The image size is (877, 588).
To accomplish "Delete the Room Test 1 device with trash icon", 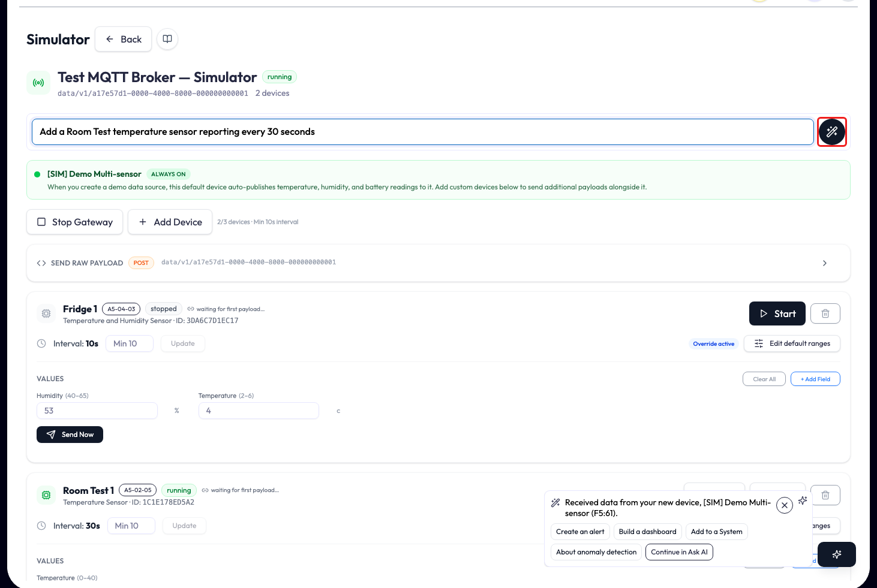I will tap(825, 495).
